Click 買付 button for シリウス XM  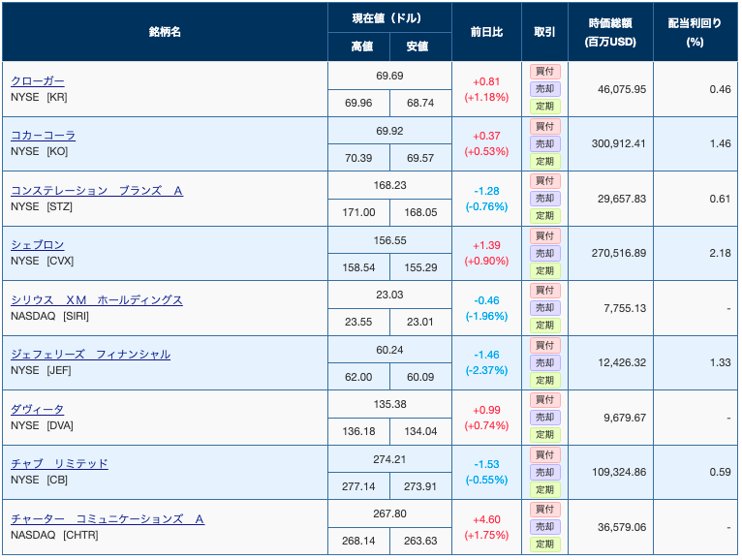coord(545,291)
